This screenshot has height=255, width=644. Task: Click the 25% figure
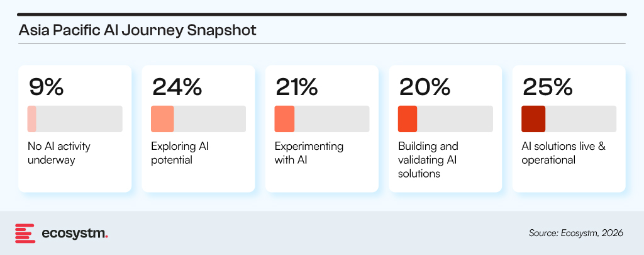click(x=548, y=87)
